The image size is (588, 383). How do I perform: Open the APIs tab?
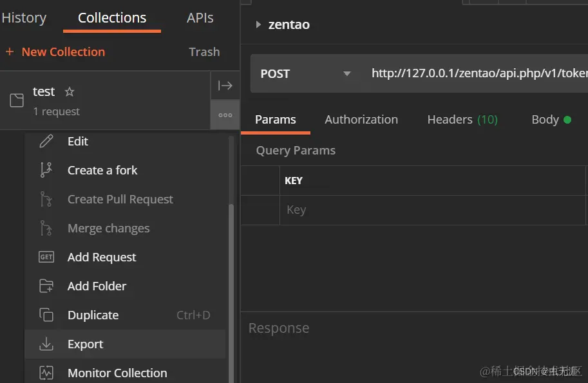(200, 17)
